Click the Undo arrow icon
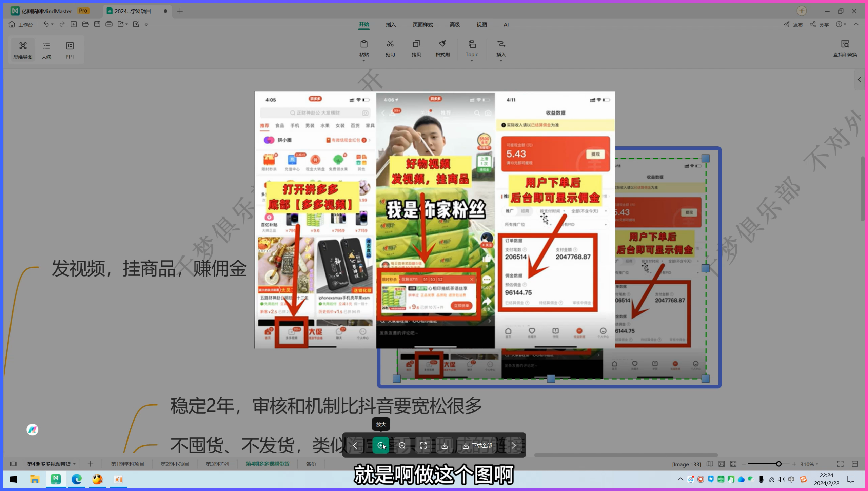This screenshot has height=491, width=868. coord(46,24)
